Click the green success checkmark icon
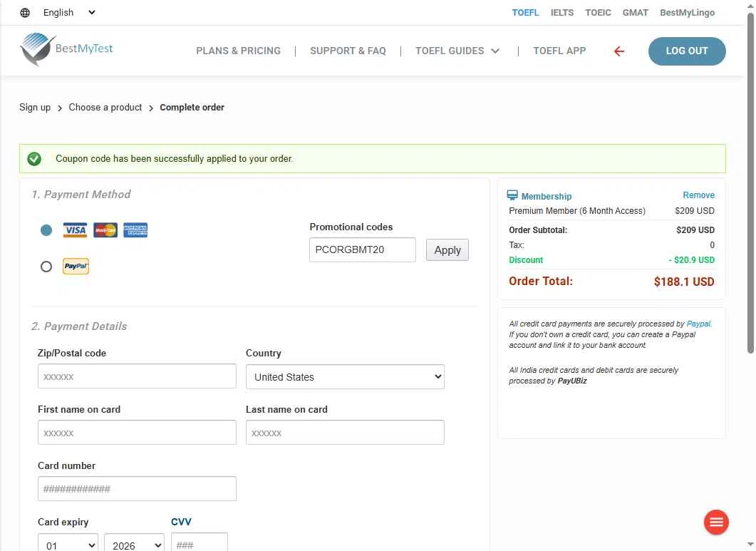This screenshot has height=551, width=756. (34, 159)
